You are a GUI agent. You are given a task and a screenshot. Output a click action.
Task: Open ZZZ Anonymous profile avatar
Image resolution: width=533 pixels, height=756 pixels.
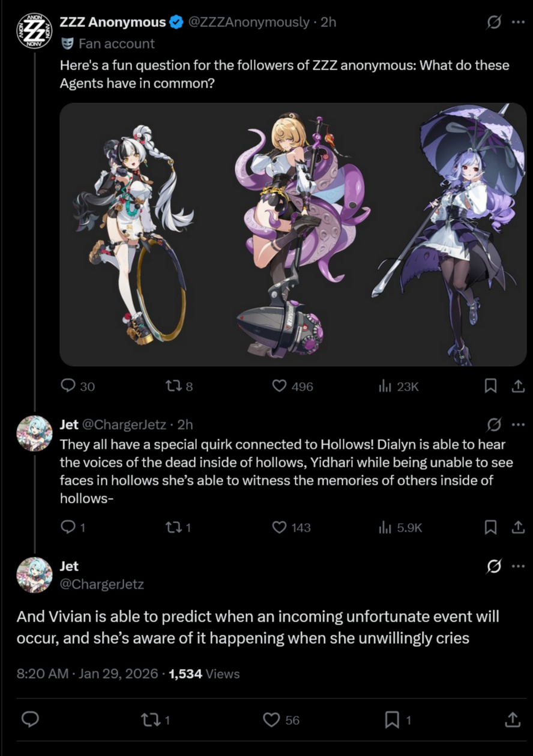tap(29, 29)
